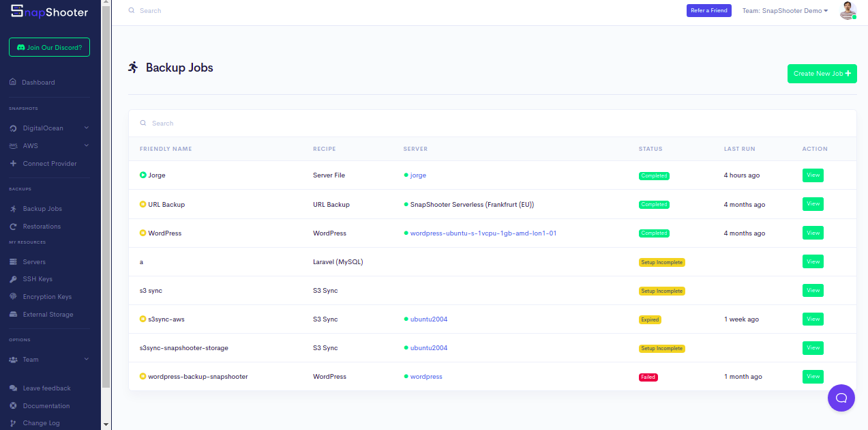Click the Refer a Friend button
This screenshot has height=430, width=868.
pos(709,10)
